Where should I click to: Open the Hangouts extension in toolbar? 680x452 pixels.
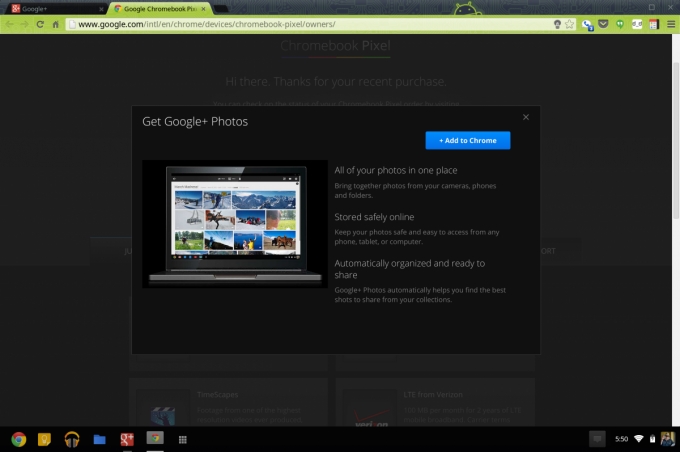(620, 25)
